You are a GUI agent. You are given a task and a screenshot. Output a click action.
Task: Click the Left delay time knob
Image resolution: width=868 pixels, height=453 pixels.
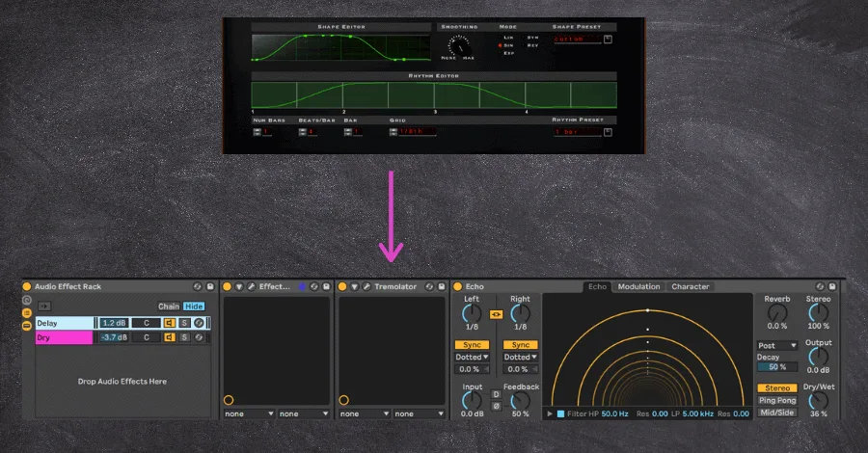pyautogui.click(x=472, y=314)
